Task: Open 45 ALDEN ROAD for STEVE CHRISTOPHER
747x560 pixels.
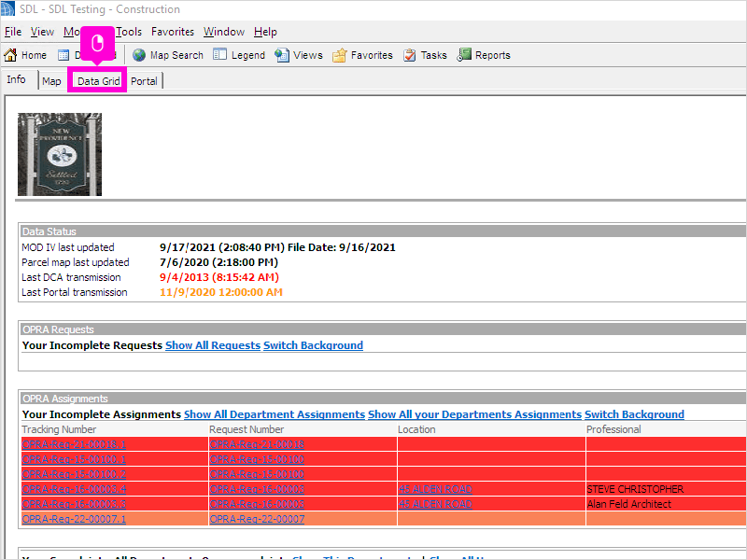Action: 435,489
